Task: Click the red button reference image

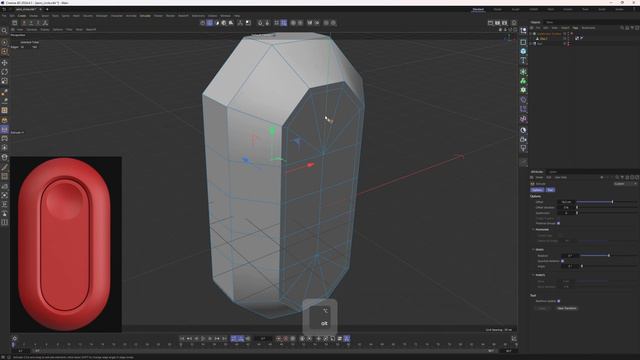Action: pos(66,244)
